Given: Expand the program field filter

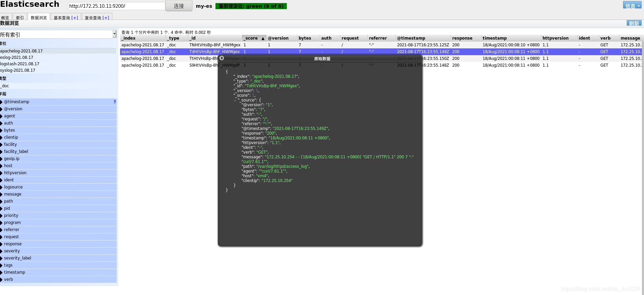Looking at the screenshot, I should 58,223.
